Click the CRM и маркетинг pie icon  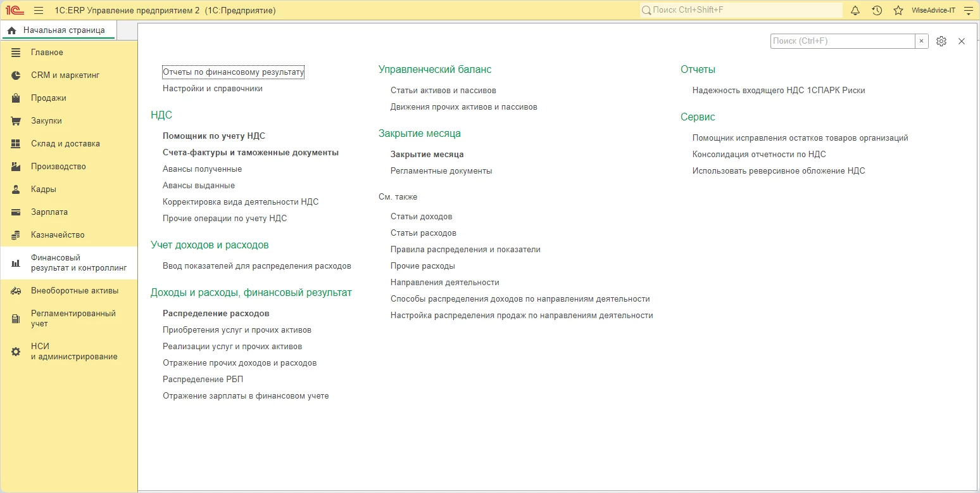(x=16, y=75)
